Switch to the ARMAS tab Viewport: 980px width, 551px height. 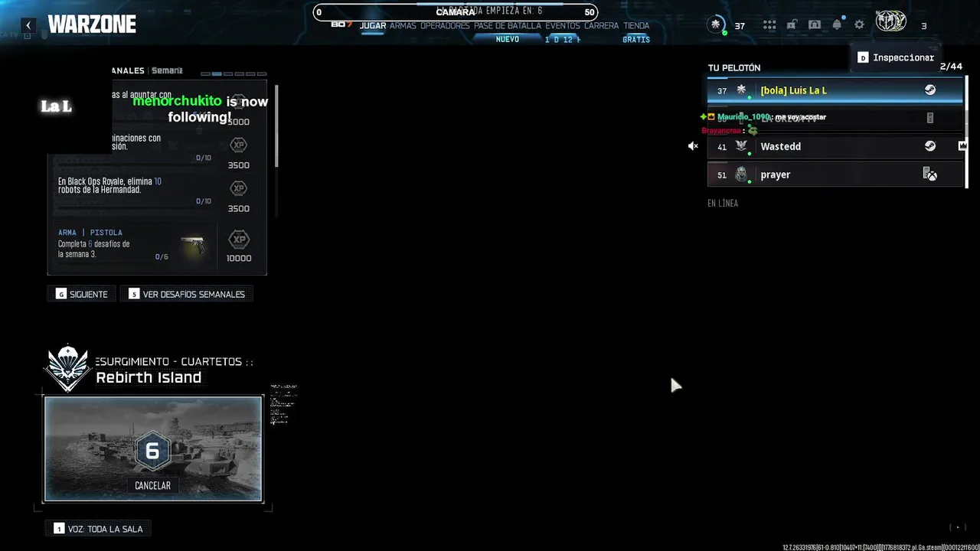coord(403,26)
